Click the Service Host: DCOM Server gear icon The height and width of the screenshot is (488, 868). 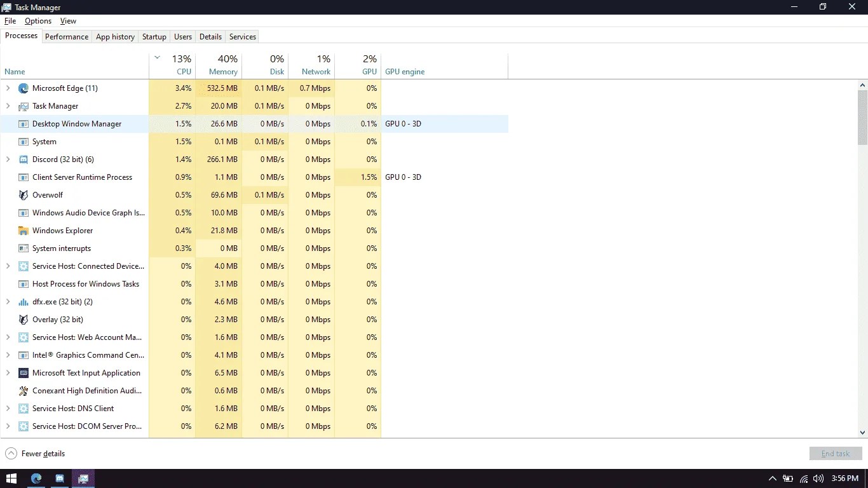point(24,426)
